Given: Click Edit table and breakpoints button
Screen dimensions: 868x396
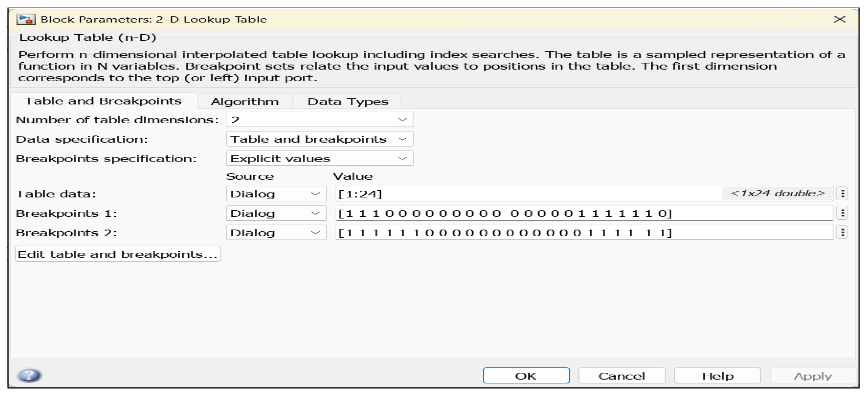Looking at the screenshot, I should tap(118, 254).
